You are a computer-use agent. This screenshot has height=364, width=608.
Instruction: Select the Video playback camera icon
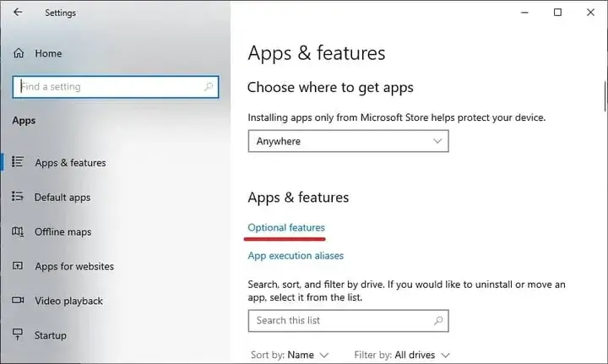pyautogui.click(x=18, y=300)
